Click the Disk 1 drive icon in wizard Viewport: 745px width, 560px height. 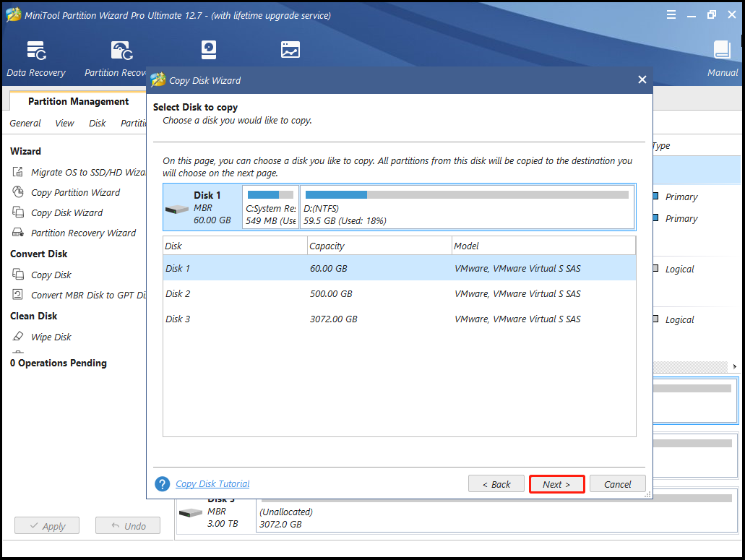click(x=177, y=209)
